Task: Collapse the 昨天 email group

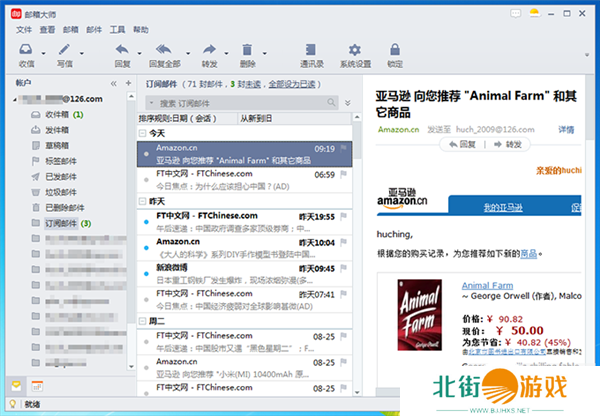Action: [142, 201]
